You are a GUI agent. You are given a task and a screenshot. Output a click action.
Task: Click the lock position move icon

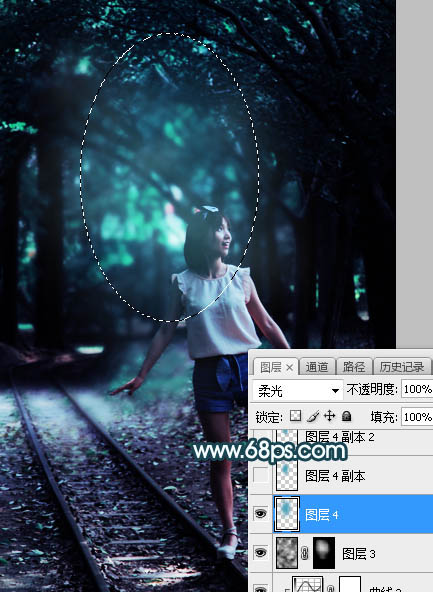(x=330, y=416)
